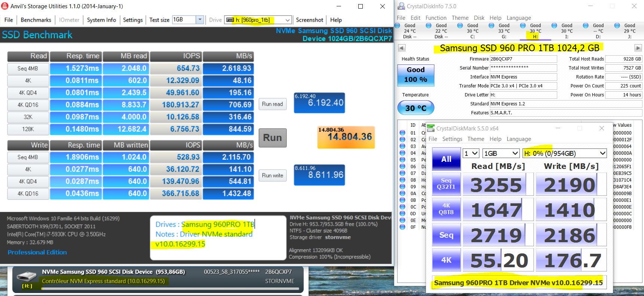Click the 4K QD16 read test button

coord(28,105)
